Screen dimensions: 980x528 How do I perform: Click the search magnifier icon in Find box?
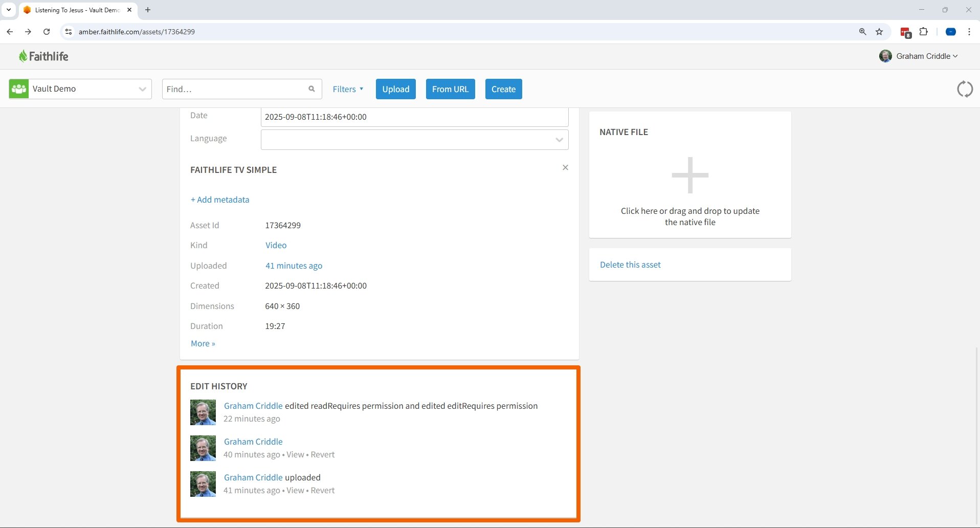point(311,89)
